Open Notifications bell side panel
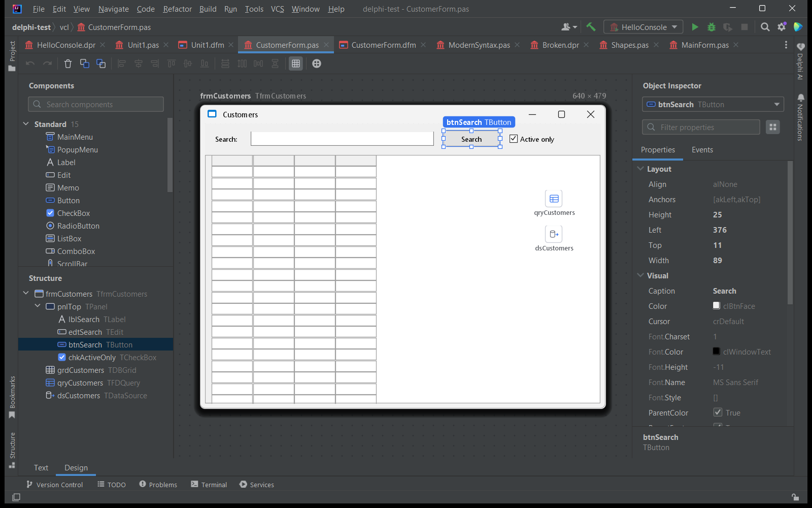 (800, 117)
